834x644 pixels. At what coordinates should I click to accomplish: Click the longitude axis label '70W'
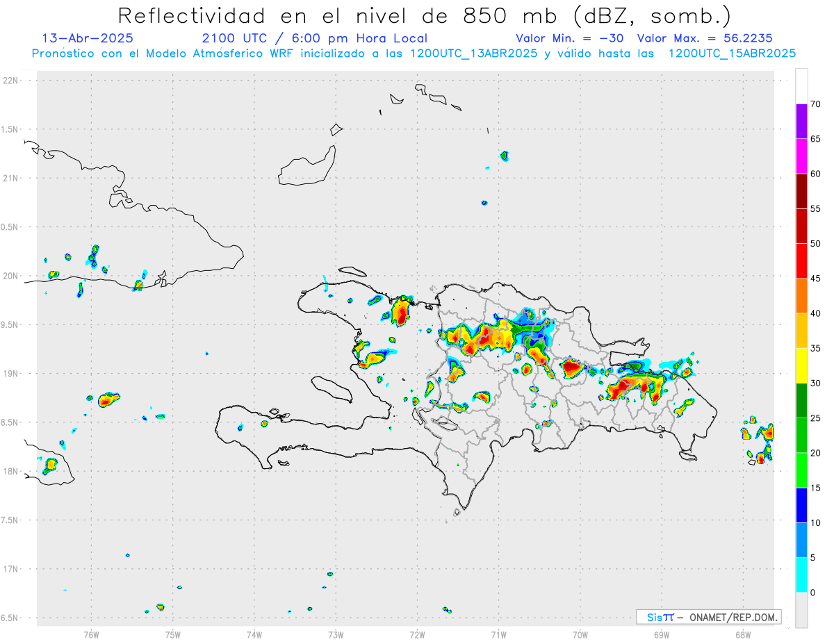[x=580, y=634]
